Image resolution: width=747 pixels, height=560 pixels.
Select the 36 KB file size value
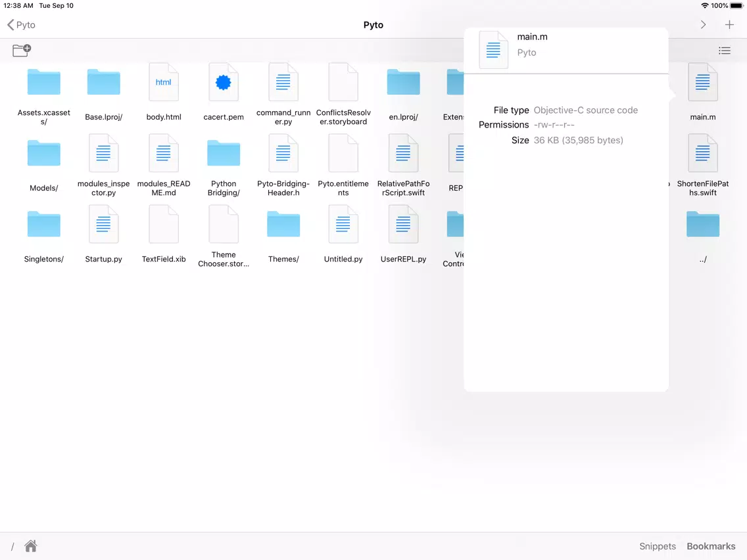click(579, 140)
